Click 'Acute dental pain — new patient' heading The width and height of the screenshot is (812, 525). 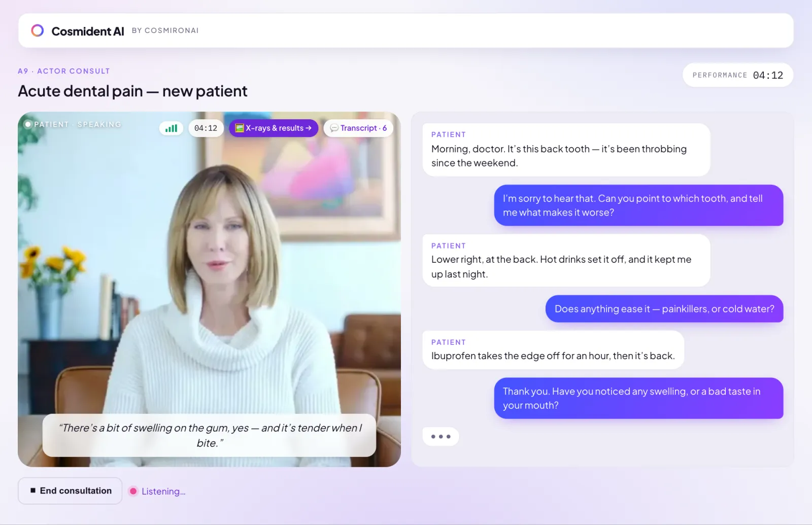132,91
